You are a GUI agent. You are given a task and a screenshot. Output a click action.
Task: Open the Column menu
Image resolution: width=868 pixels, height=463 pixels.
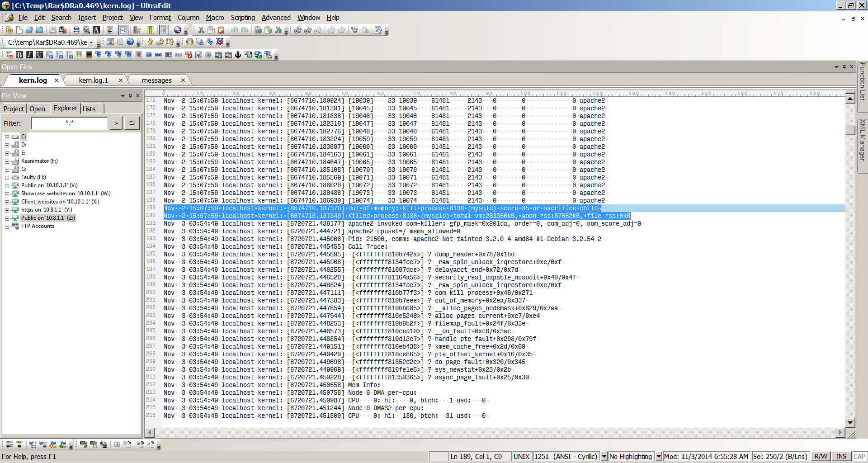[189, 17]
